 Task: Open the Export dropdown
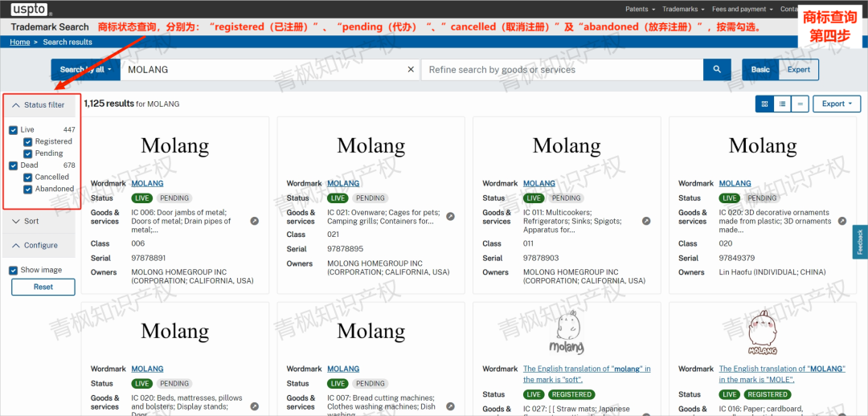pos(837,104)
